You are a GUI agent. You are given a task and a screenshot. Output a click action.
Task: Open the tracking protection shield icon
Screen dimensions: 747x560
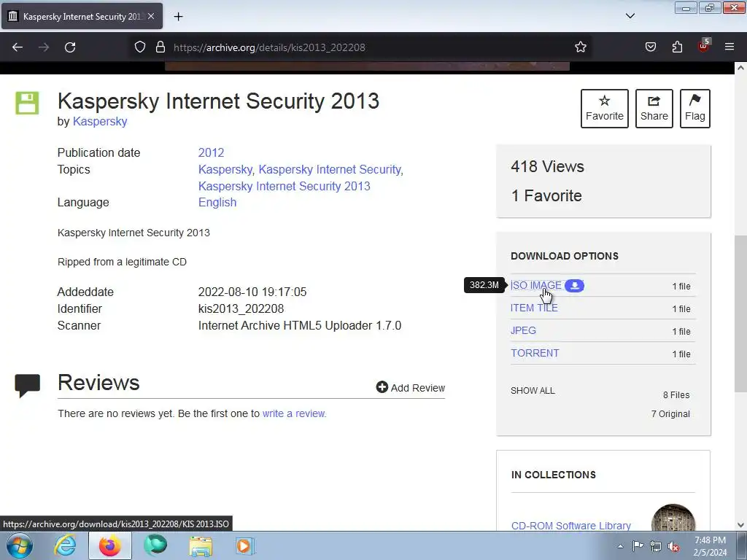click(139, 47)
